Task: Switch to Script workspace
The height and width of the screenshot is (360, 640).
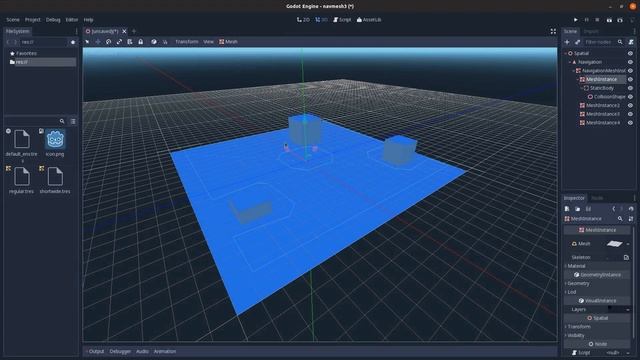Action: coord(342,20)
